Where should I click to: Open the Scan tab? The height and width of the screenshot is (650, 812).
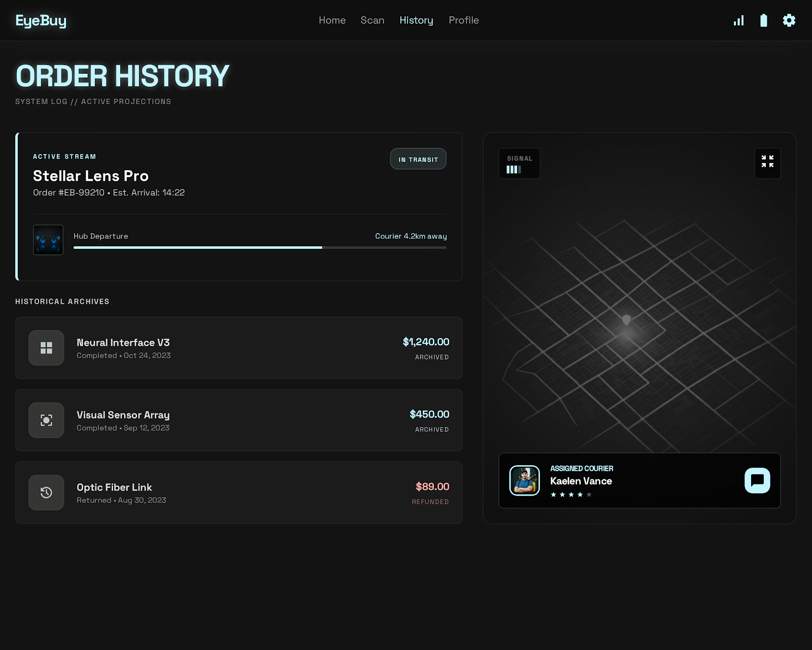[372, 20]
